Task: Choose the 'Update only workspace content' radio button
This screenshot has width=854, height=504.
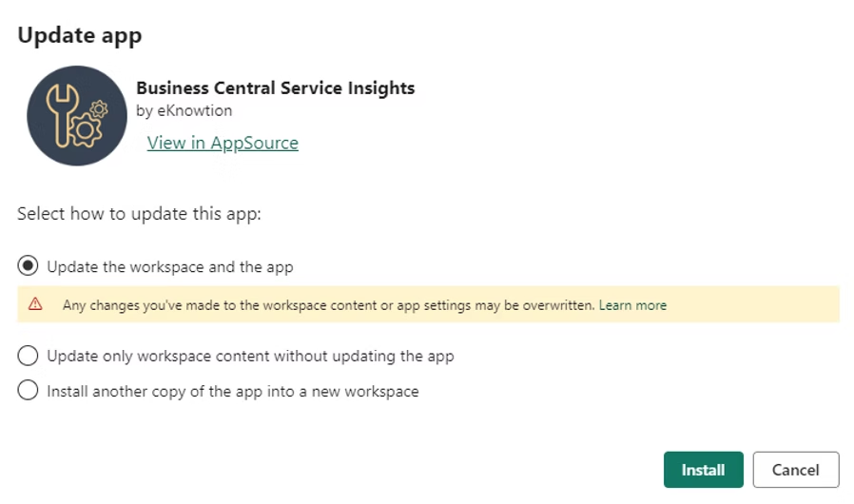Action: click(29, 356)
